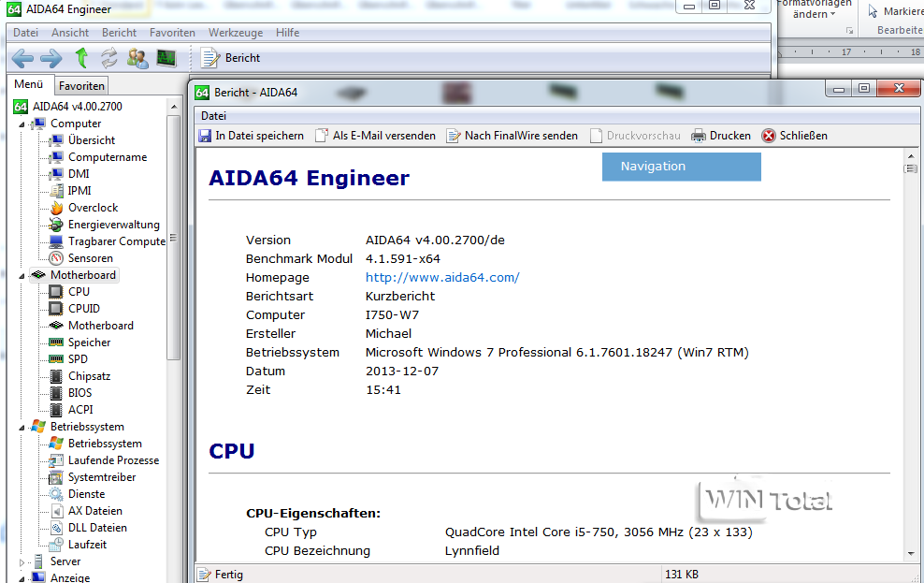This screenshot has height=583, width=924.
Task: Select Übersicht icon in tree
Action: click(x=56, y=140)
